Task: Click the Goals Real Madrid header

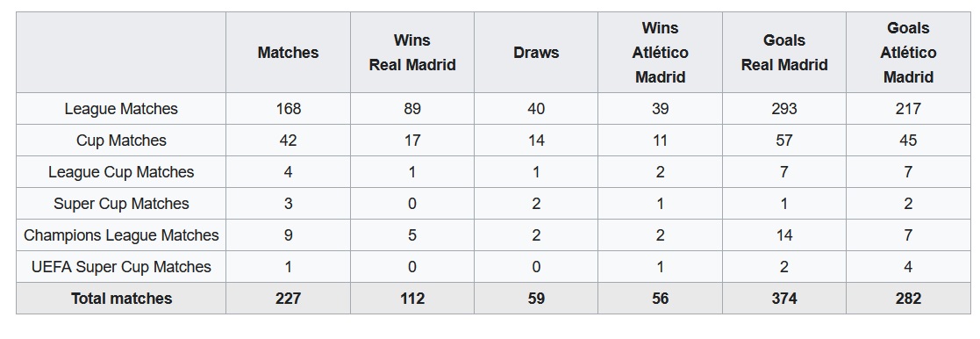Action: [x=784, y=53]
